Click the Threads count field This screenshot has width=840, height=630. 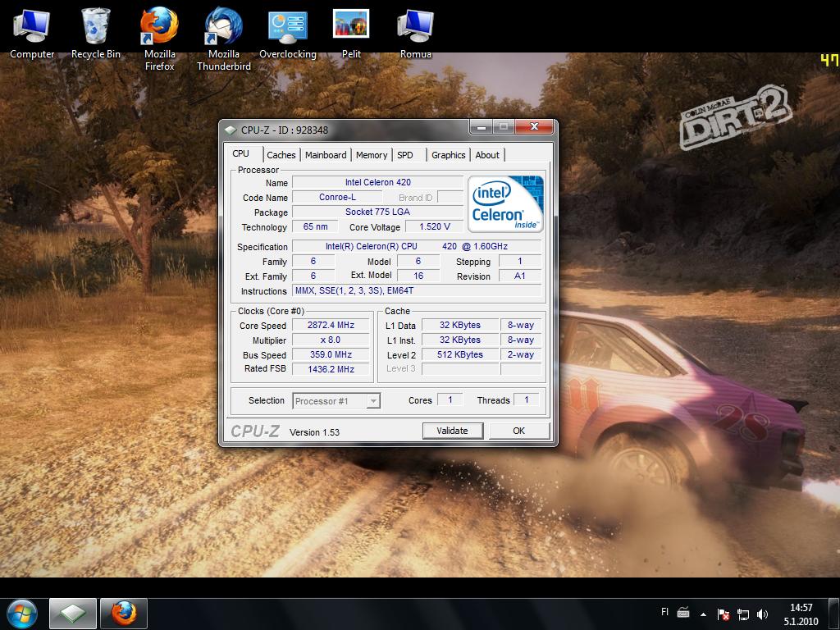[526, 399]
